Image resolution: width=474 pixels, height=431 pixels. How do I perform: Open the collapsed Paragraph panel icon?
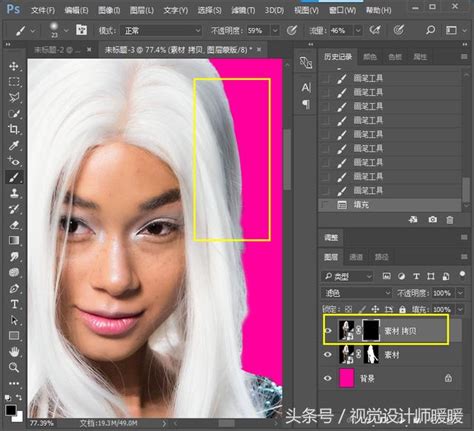306,104
